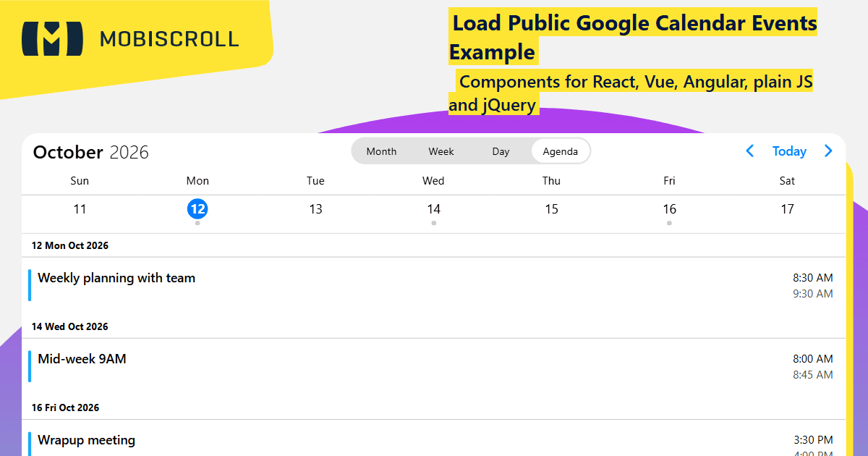Click the Mobiscroll logo icon

click(52, 38)
